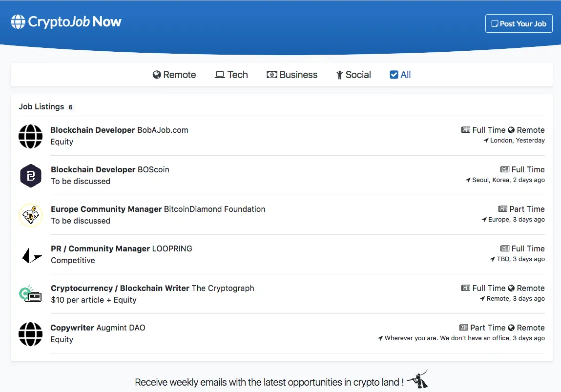Click the CryptoJob Now globe logo icon
The image size is (561, 392).
18,22
